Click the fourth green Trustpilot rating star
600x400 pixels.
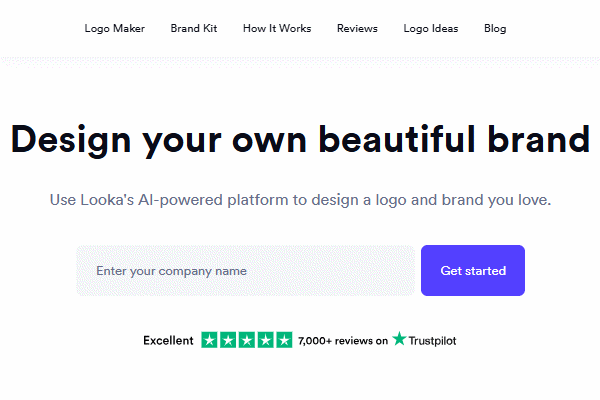[x=266, y=340]
